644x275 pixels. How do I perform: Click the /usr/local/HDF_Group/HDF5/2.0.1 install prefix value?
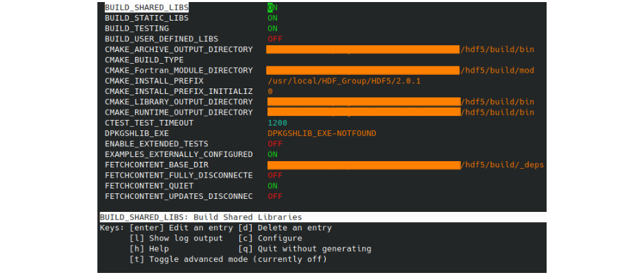(344, 81)
